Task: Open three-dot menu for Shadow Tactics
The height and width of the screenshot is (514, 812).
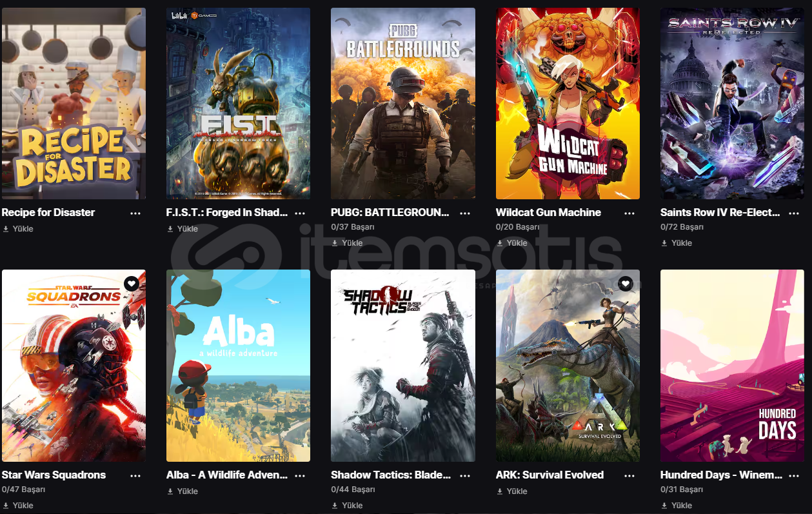Action: tap(464, 475)
